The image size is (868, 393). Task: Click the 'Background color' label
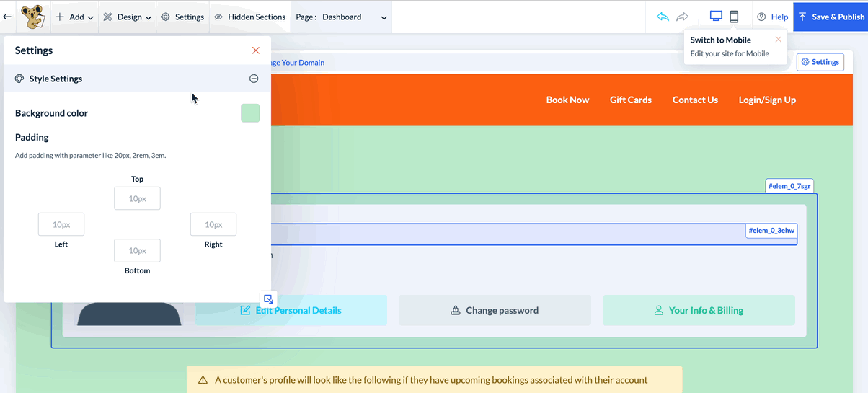[51, 113]
